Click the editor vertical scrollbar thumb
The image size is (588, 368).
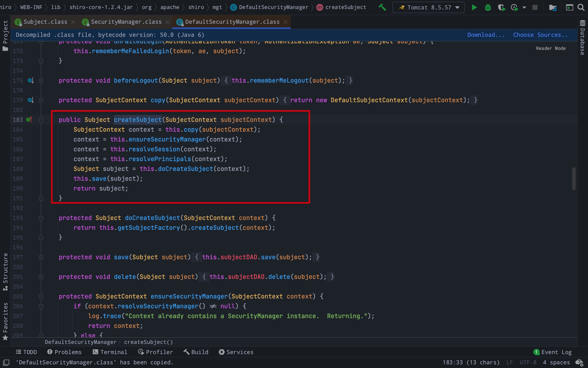point(574,178)
